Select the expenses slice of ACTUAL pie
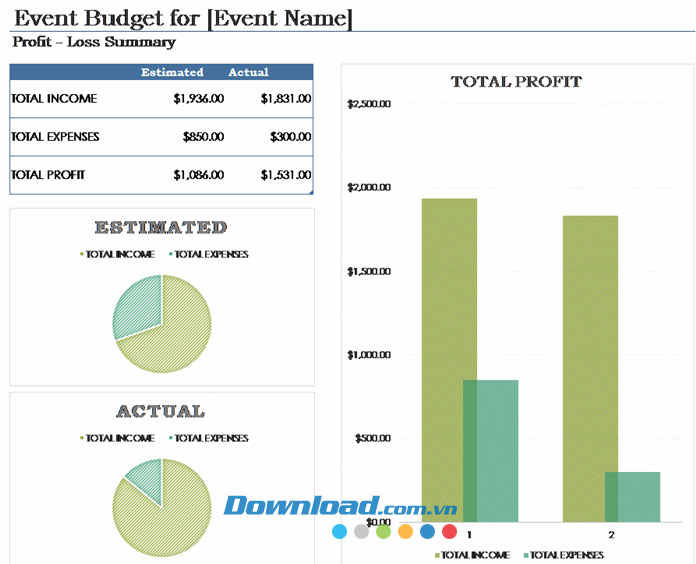The image size is (696, 564). click(x=148, y=477)
